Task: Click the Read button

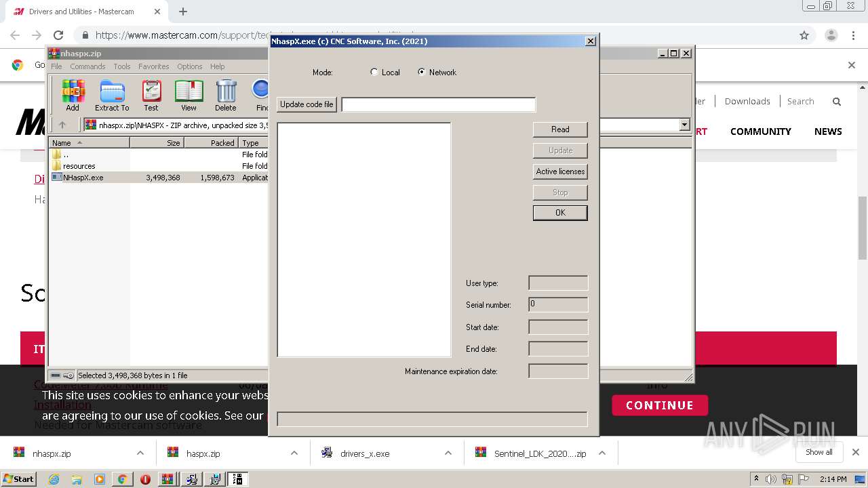Action: coord(560,129)
